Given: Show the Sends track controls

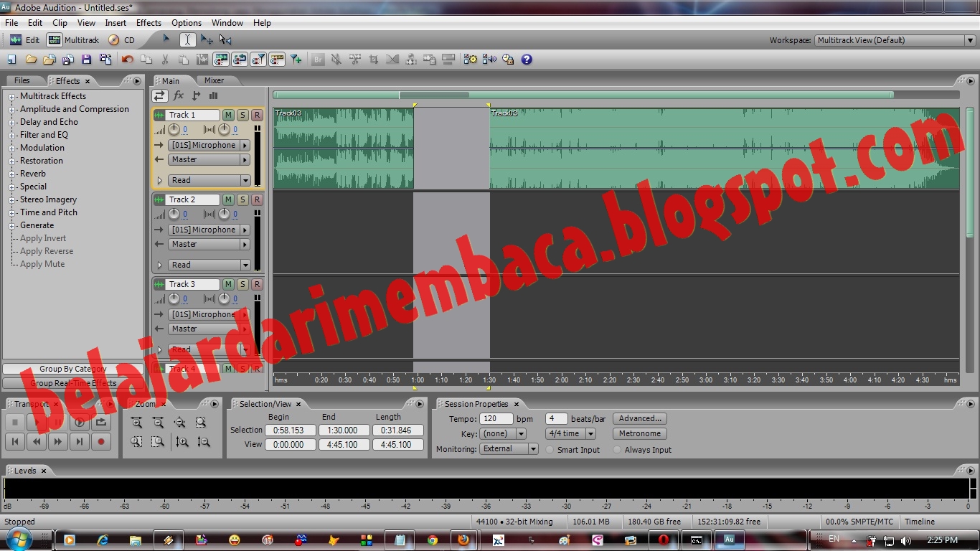Looking at the screenshot, I should pos(196,95).
